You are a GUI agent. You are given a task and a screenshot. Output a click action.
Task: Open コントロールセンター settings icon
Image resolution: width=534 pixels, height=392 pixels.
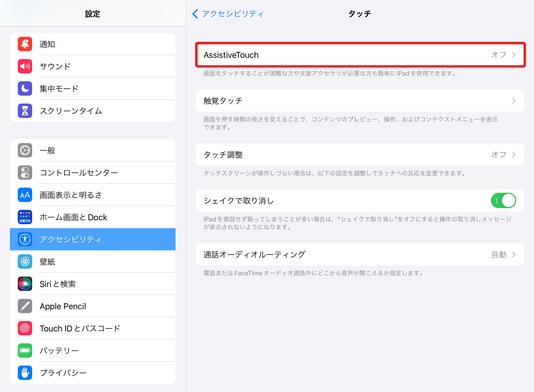point(25,173)
